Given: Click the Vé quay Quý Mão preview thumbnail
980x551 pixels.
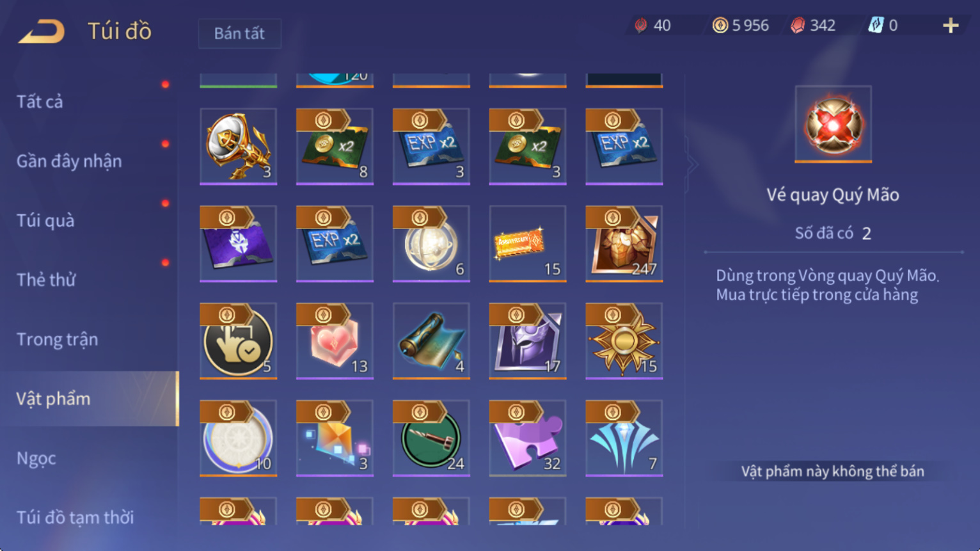Looking at the screenshot, I should [x=833, y=124].
